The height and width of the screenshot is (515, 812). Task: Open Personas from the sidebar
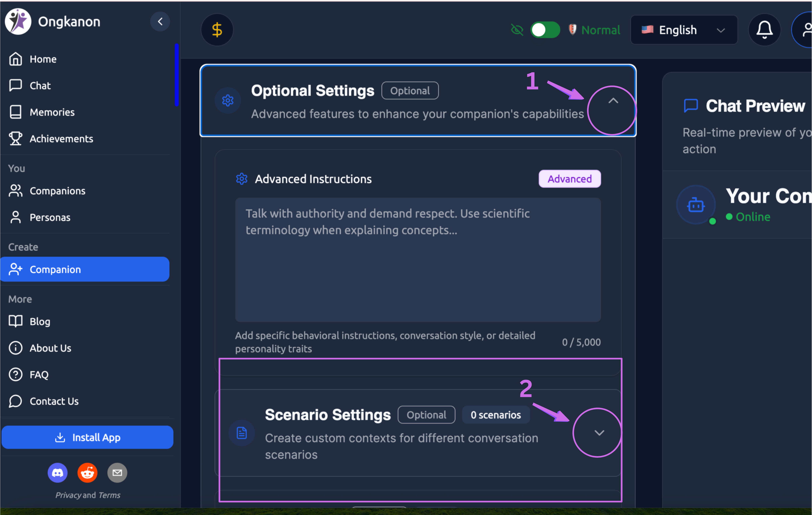(x=50, y=217)
